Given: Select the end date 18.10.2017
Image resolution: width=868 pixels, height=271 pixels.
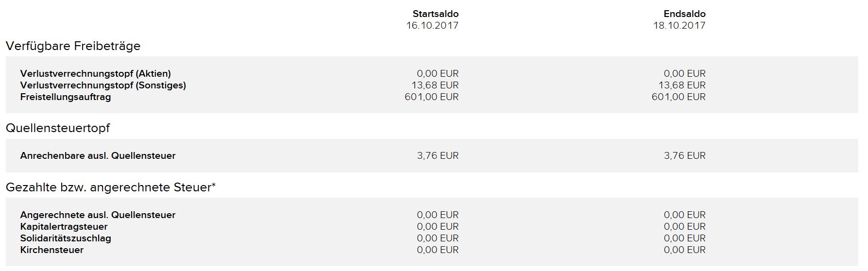Looking at the screenshot, I should tap(679, 25).
